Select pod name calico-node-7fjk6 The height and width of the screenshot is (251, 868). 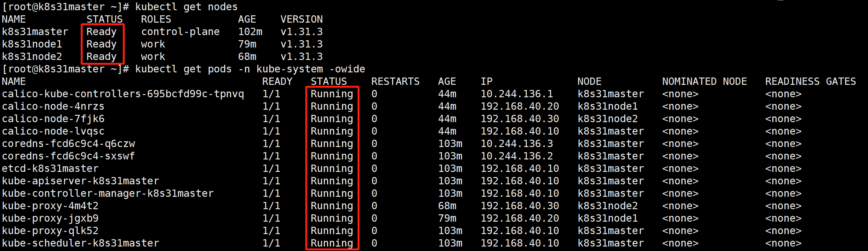[x=53, y=119]
